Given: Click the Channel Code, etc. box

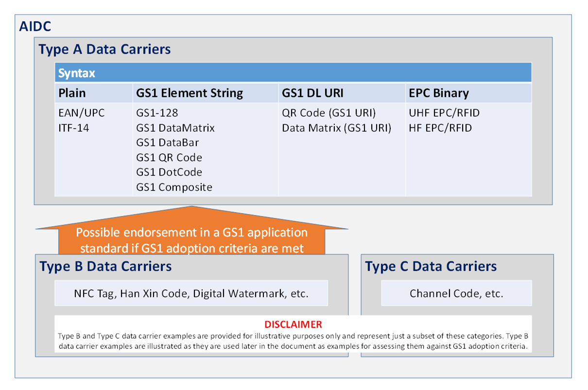Looking at the screenshot, I should click(456, 293).
